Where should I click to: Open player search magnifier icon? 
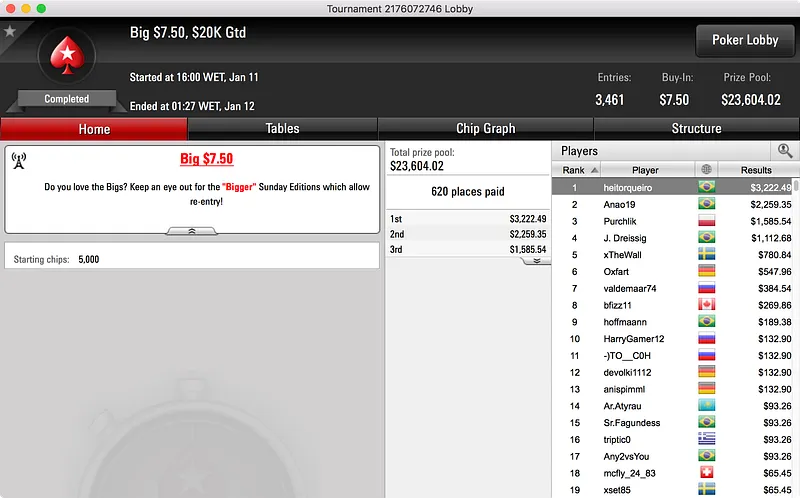(785, 151)
